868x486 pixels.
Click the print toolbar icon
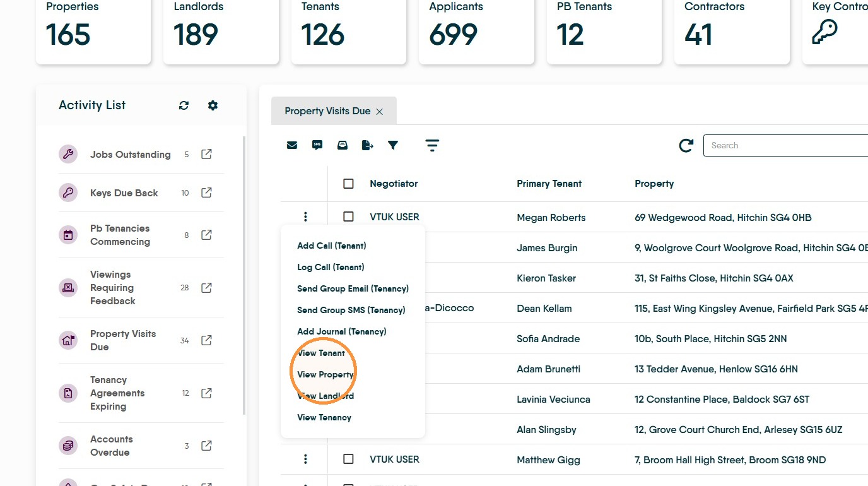(343, 145)
